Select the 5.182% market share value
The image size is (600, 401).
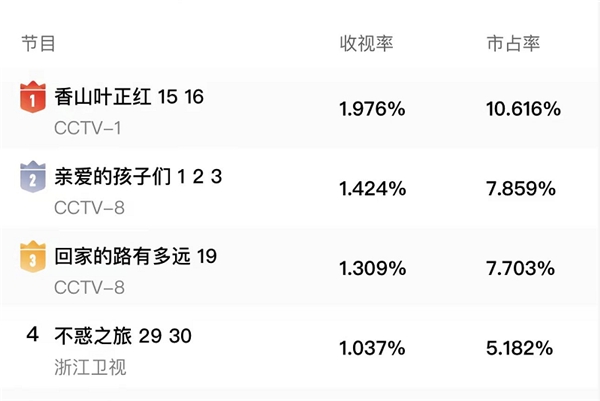pyautogui.click(x=520, y=348)
